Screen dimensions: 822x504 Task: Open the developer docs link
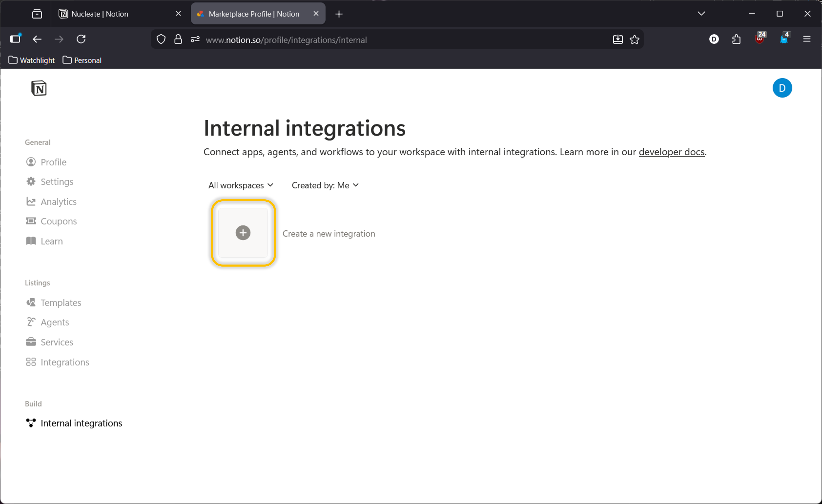coord(671,152)
